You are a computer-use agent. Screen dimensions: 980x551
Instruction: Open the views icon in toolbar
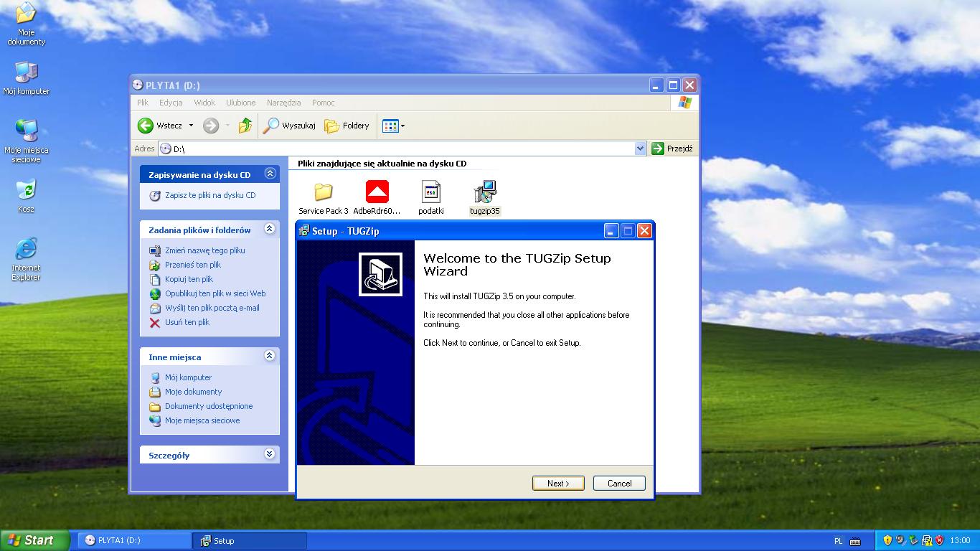[390, 126]
